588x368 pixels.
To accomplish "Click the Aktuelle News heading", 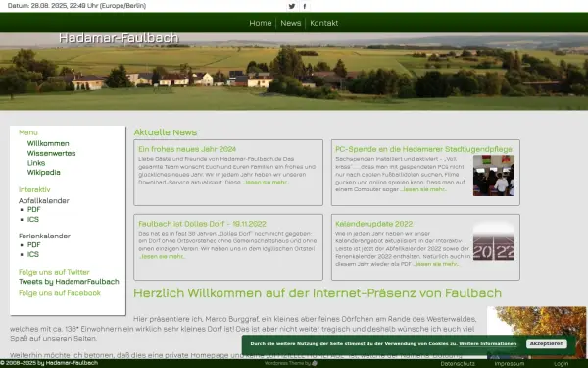I will 166,132.
